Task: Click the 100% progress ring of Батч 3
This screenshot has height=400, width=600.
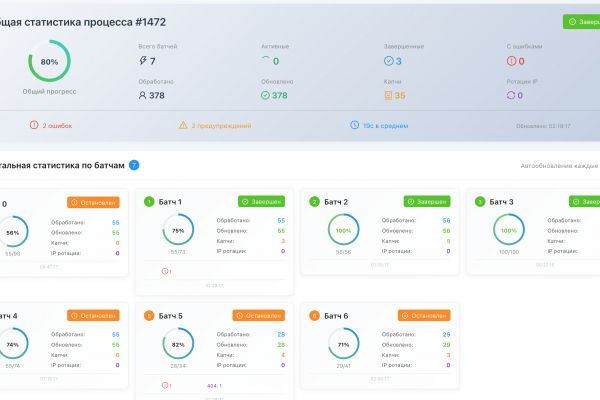Action: (509, 230)
